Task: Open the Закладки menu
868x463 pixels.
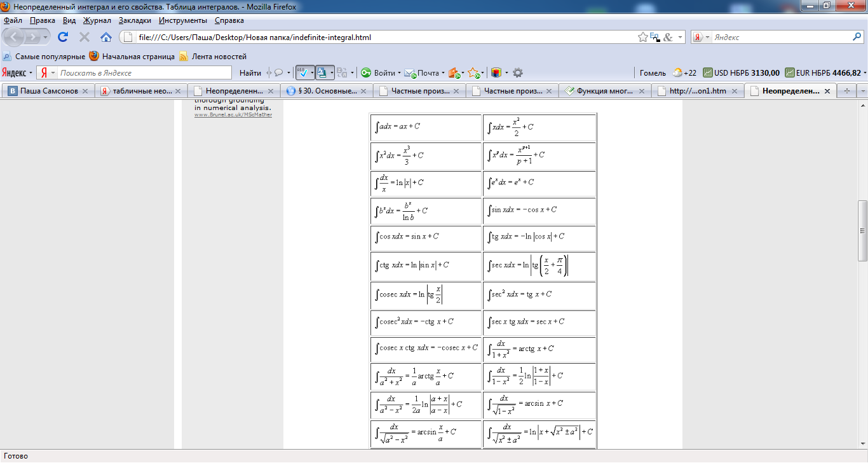Action: [135, 20]
